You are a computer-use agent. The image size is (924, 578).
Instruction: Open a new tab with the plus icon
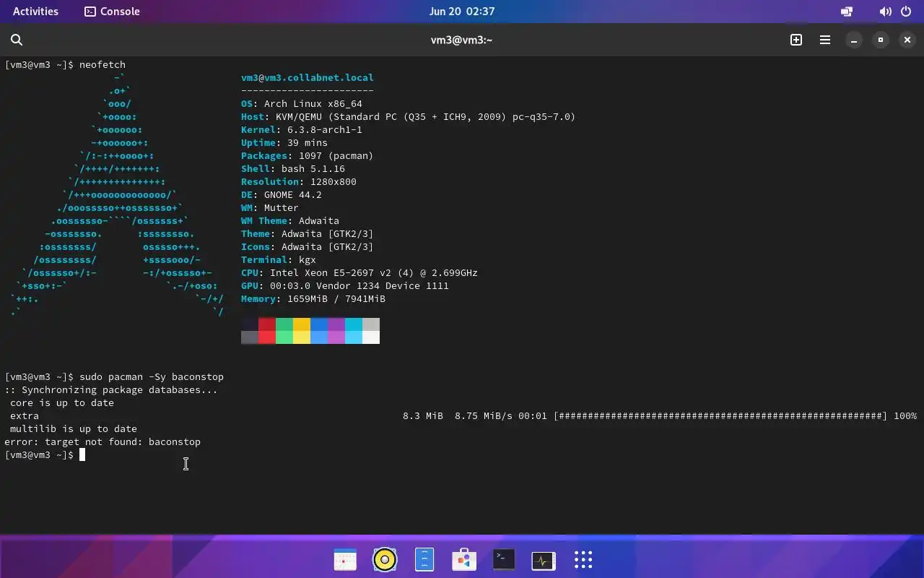pyautogui.click(x=796, y=40)
